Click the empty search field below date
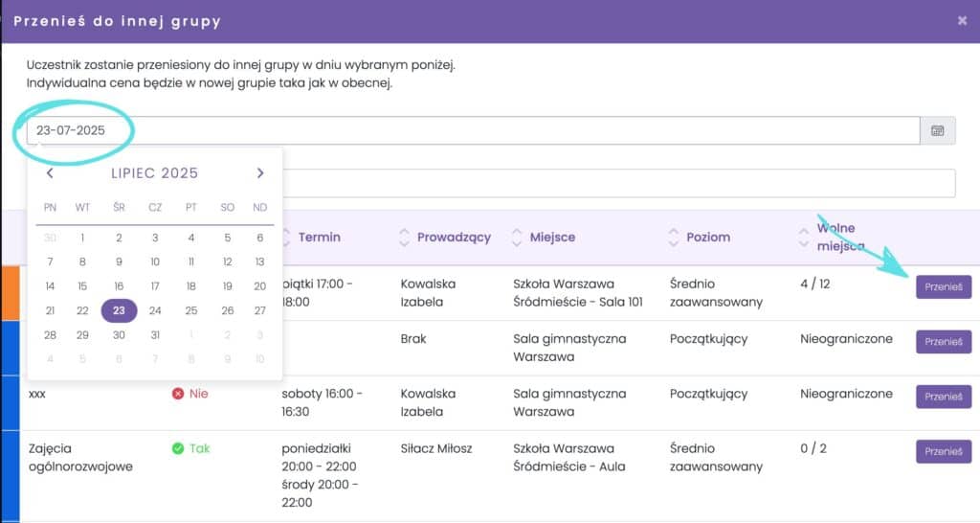The height and width of the screenshot is (523, 980). tap(619, 183)
